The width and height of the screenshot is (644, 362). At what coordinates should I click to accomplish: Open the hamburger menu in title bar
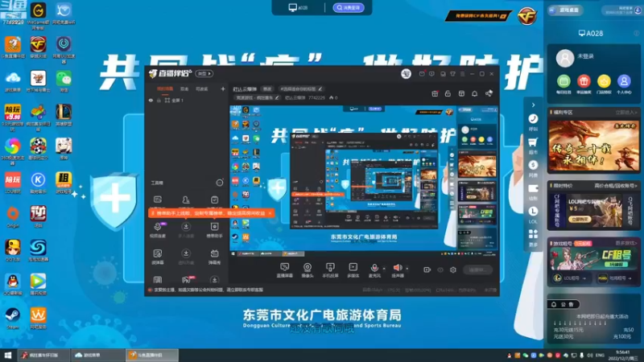pyautogui.click(x=462, y=74)
